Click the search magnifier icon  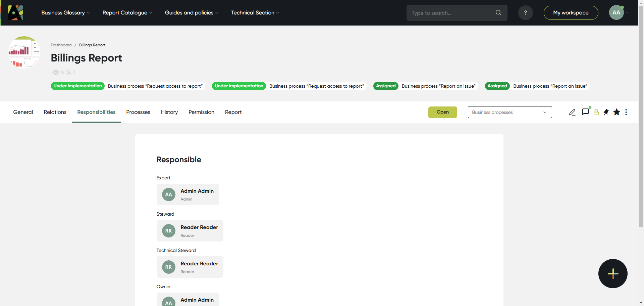tap(498, 13)
